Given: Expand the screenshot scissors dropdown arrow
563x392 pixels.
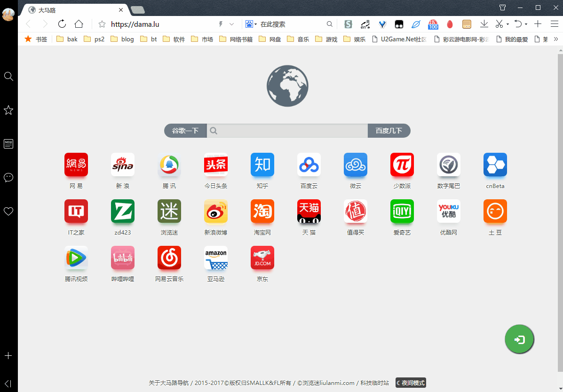Looking at the screenshot, I should tap(507, 24).
